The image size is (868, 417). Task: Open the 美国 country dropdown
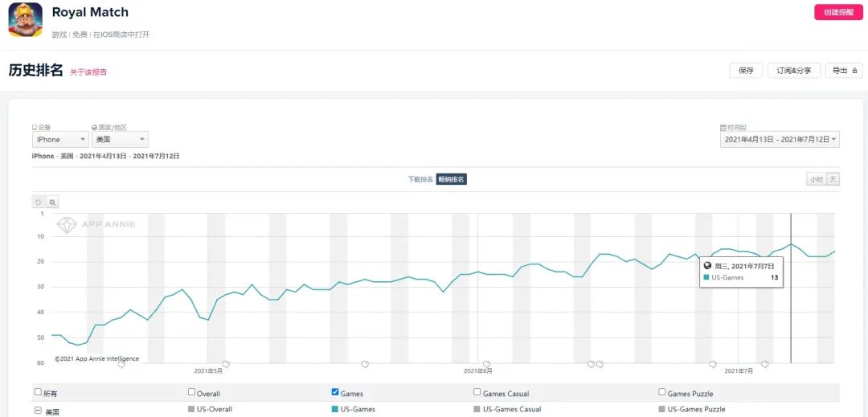click(x=120, y=139)
